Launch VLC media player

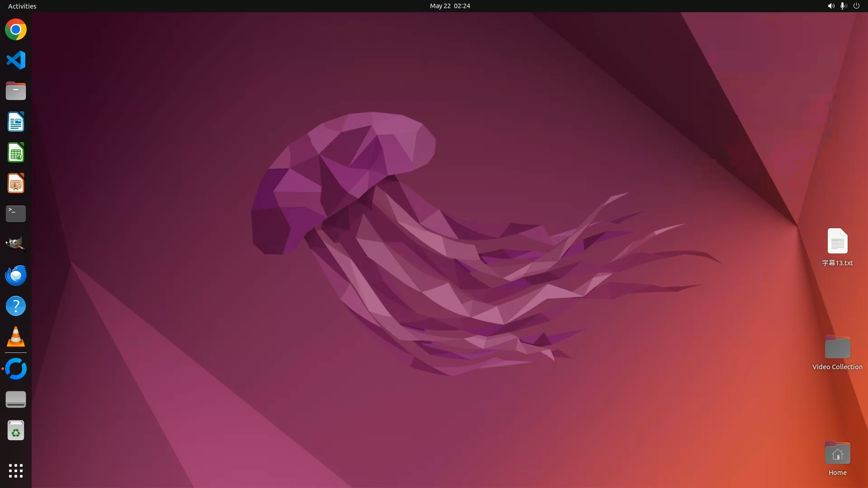16,337
